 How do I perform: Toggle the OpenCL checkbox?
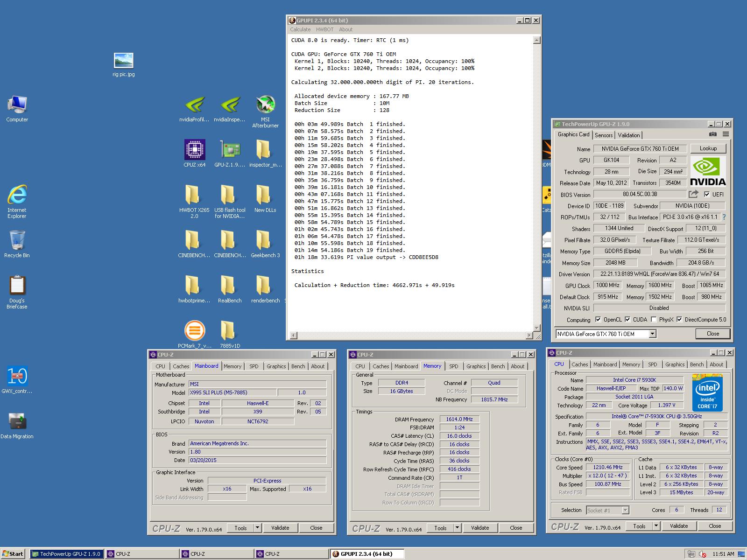tap(598, 320)
